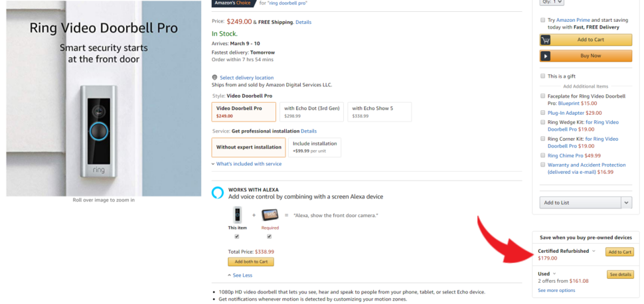
Task: Select the 'with Echo Dot (3rd Gen)' style
Action: [x=312, y=112]
